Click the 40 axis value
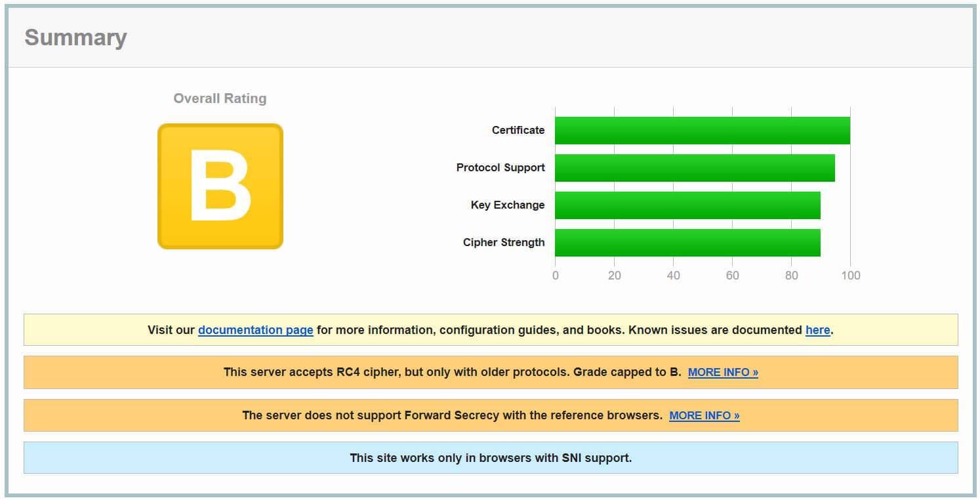980x500 pixels. [674, 276]
